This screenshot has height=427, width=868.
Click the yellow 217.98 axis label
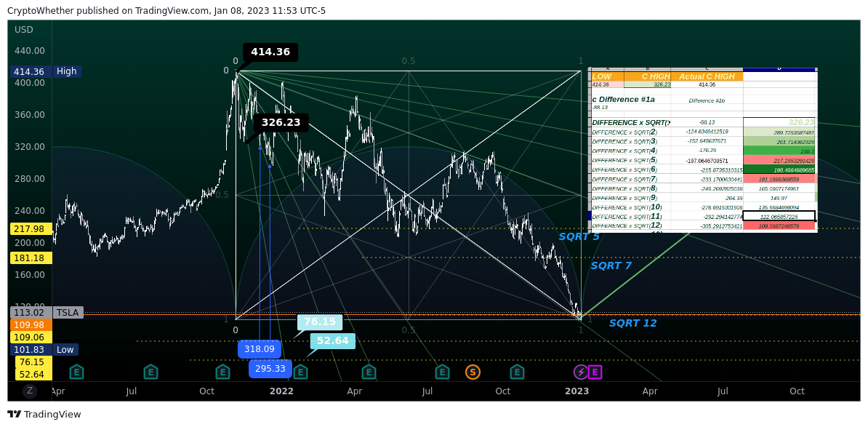pyautogui.click(x=31, y=229)
